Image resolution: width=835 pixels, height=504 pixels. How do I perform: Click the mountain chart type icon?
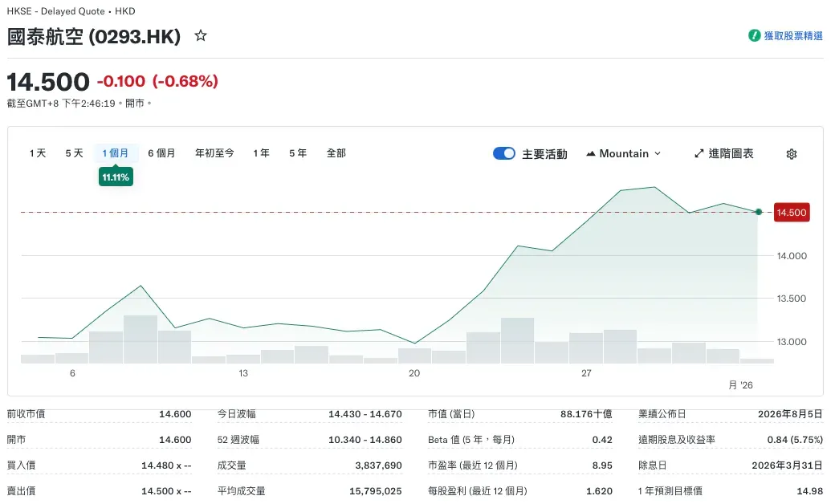click(x=591, y=153)
